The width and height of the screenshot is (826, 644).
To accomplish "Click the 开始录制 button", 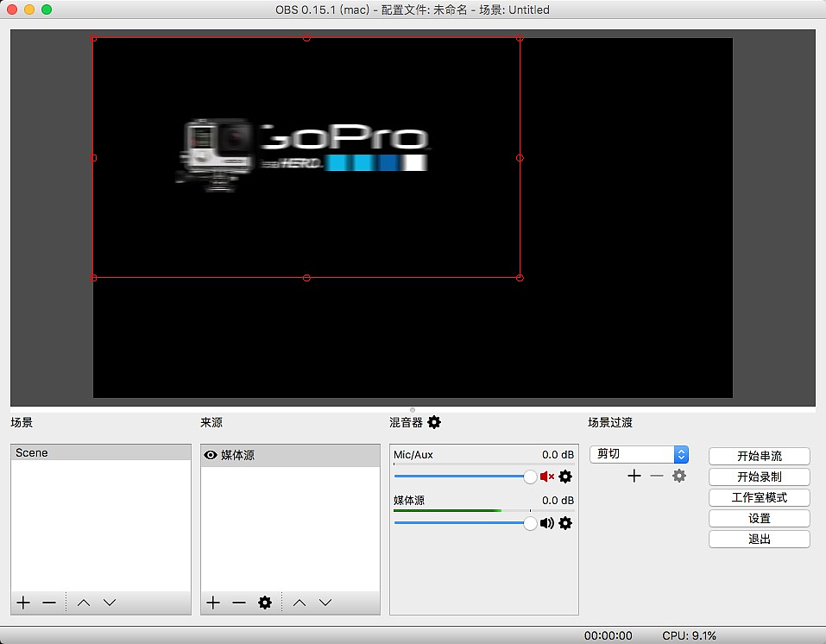I will 759,477.
